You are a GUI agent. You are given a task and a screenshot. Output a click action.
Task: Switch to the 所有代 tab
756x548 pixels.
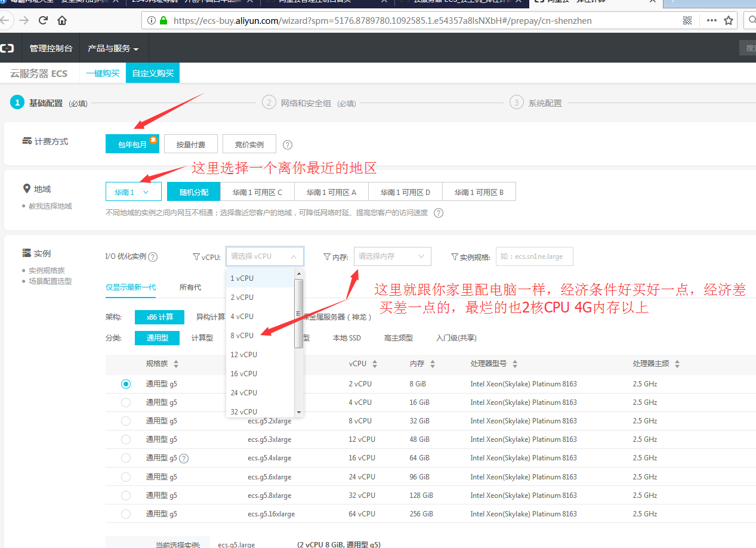pyautogui.click(x=190, y=287)
